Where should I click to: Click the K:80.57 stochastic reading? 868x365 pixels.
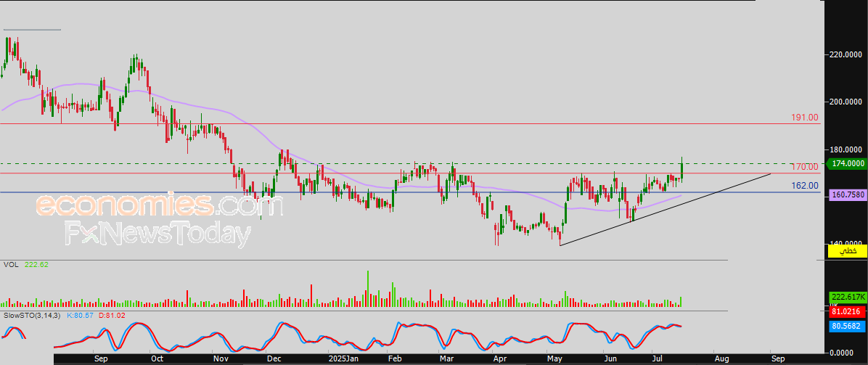coord(80,315)
